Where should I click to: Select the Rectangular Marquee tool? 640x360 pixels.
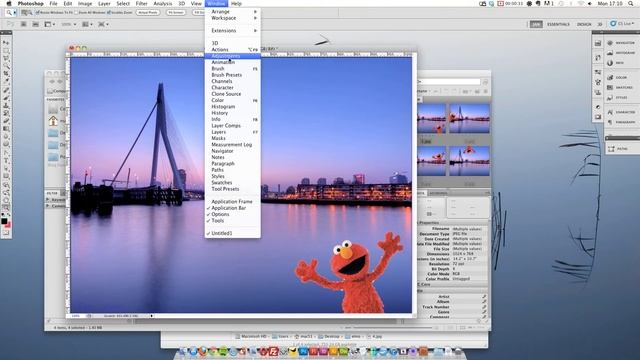[x=6, y=51]
